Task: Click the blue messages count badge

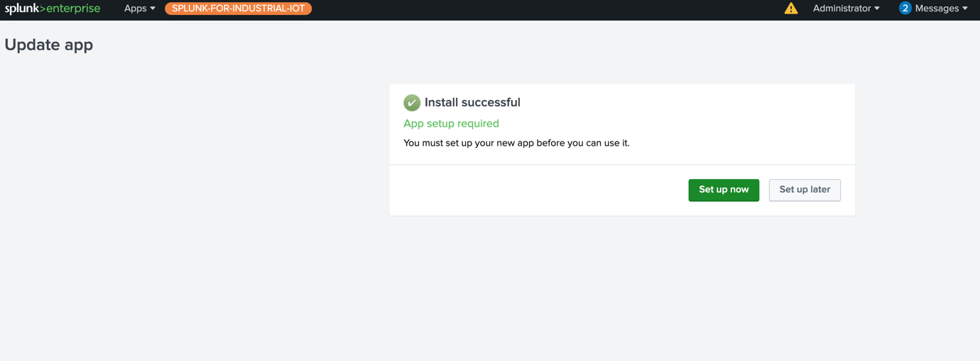Action: (905, 9)
